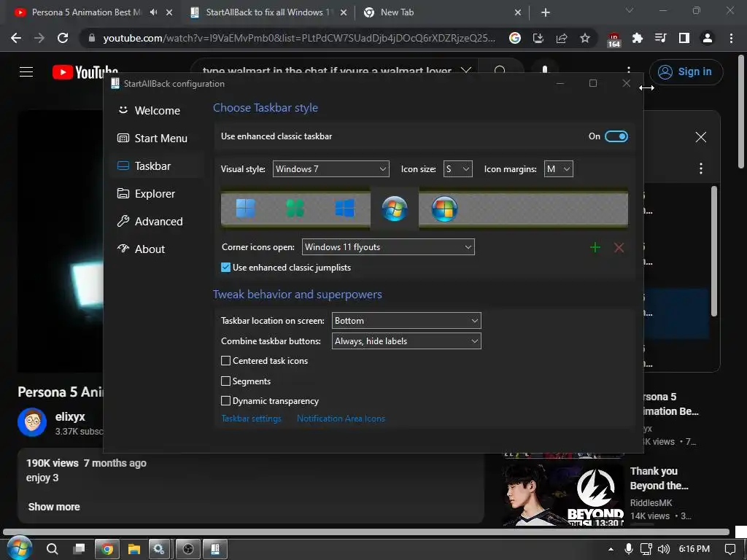Screen dimensions: 747x560
Task: Open the Visual style dropdown
Action: pos(330,169)
